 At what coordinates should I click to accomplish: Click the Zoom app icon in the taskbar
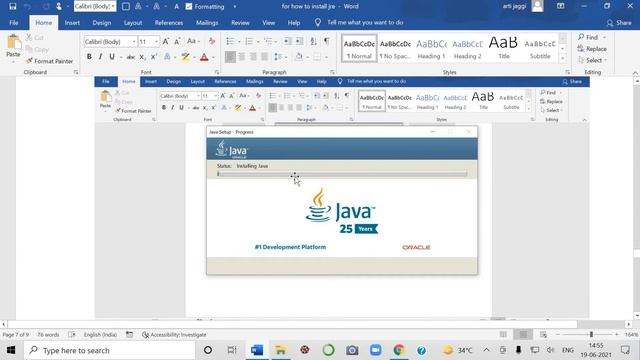click(376, 350)
